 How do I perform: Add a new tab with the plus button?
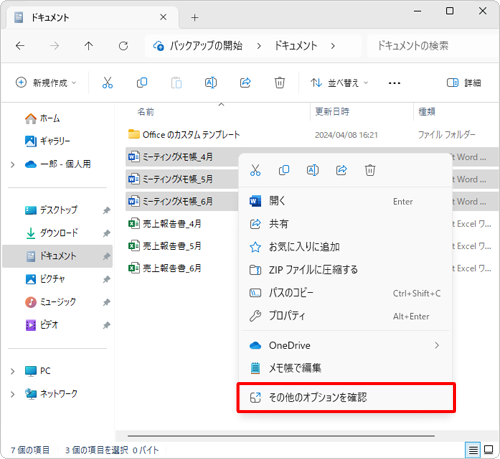pos(195,18)
